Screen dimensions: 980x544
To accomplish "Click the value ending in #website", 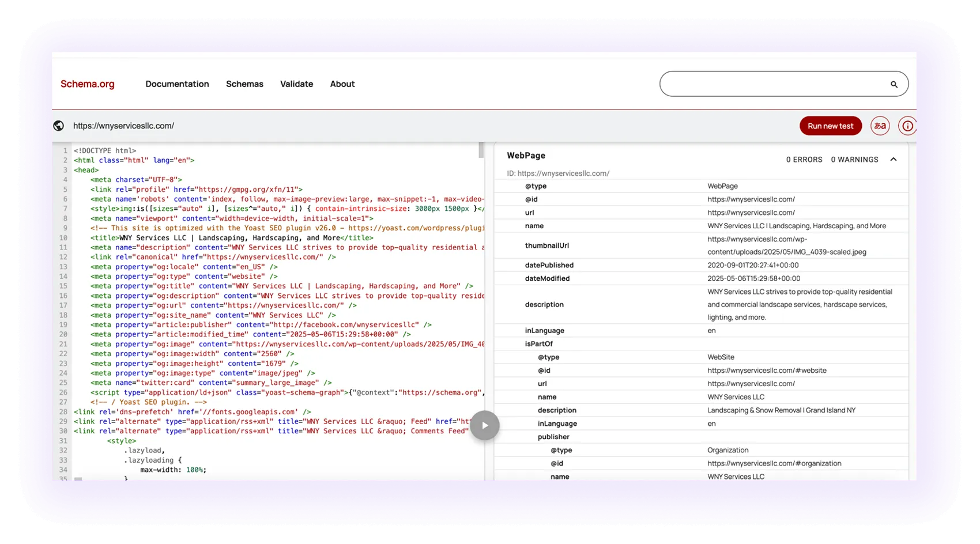I will coord(767,371).
